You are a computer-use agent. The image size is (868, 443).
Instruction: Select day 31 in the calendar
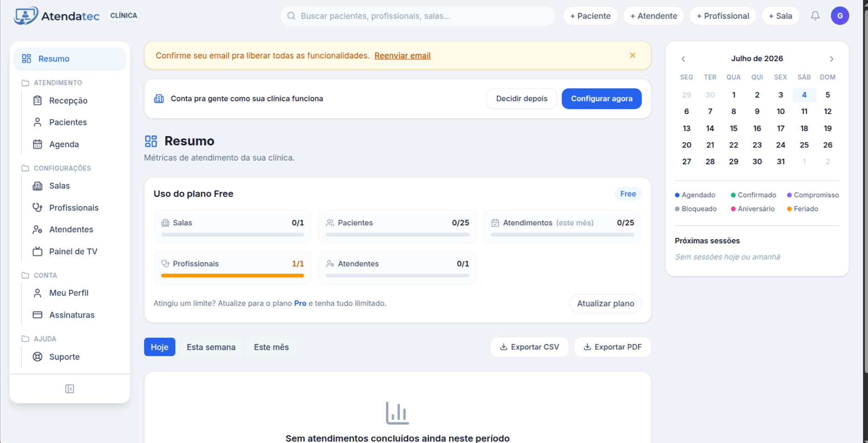point(781,161)
